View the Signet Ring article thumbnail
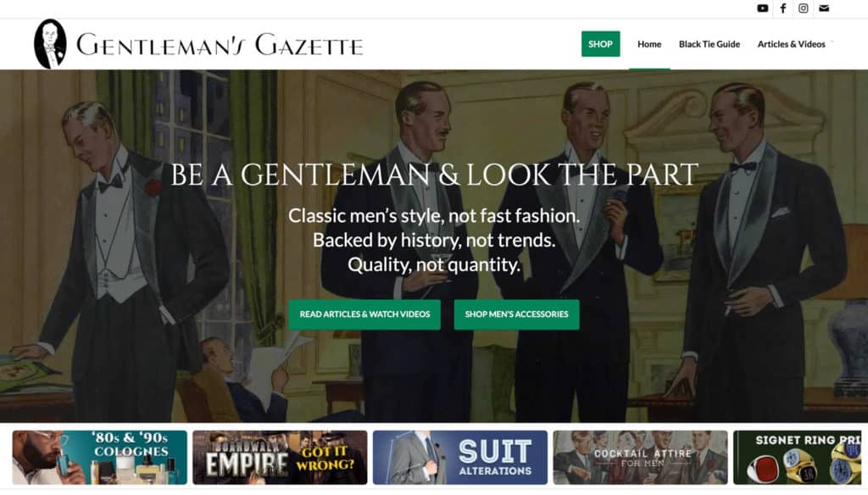This screenshot has height=495, width=868. pyautogui.click(x=800, y=458)
